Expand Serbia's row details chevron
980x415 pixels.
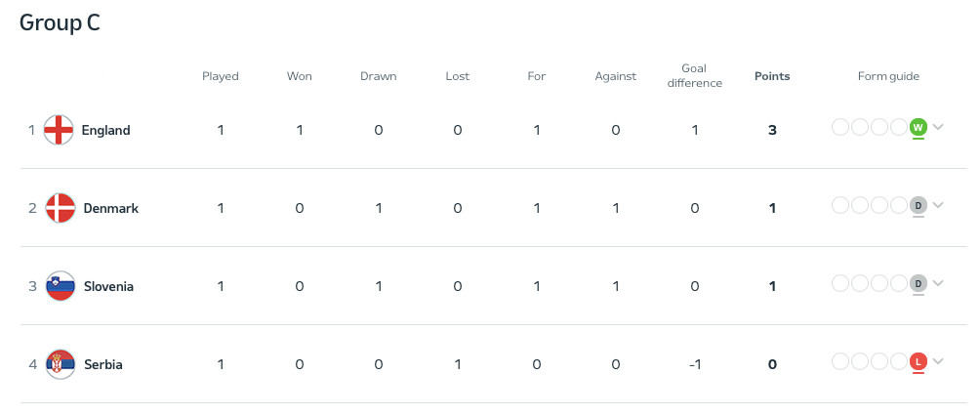[938, 361]
